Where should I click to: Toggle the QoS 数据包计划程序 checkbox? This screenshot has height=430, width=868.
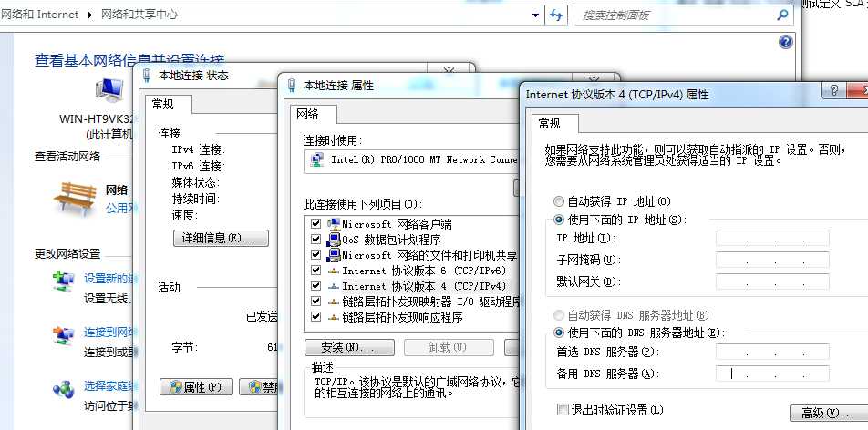(316, 240)
